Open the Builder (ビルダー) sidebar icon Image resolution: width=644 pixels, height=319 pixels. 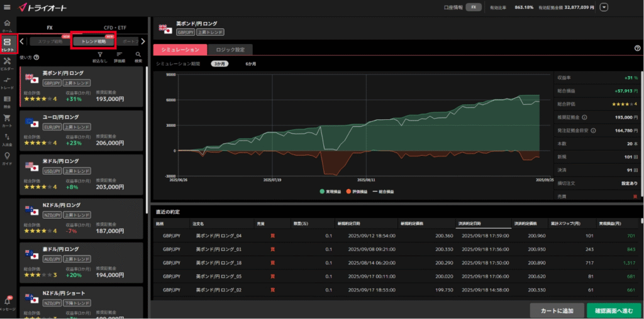[x=7, y=63]
